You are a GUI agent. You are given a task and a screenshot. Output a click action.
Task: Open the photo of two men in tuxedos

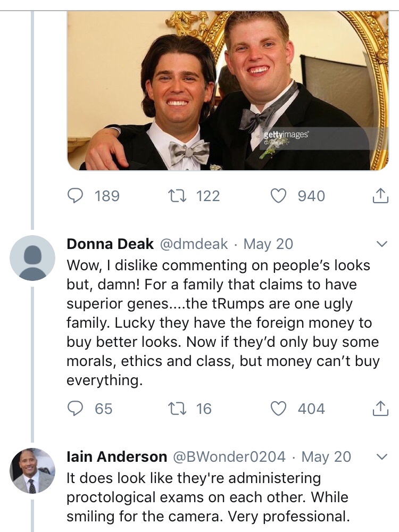pyautogui.click(x=228, y=90)
